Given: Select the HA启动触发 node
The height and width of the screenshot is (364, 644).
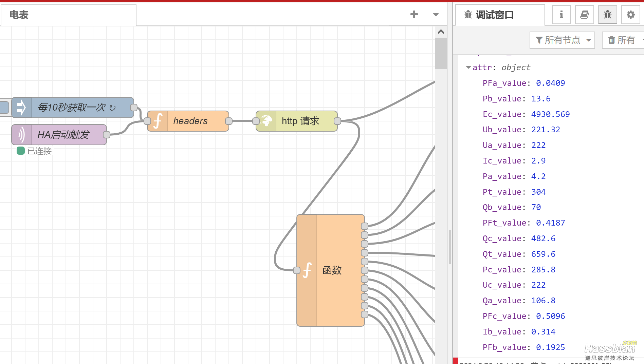Looking at the screenshot, I should coord(59,135).
